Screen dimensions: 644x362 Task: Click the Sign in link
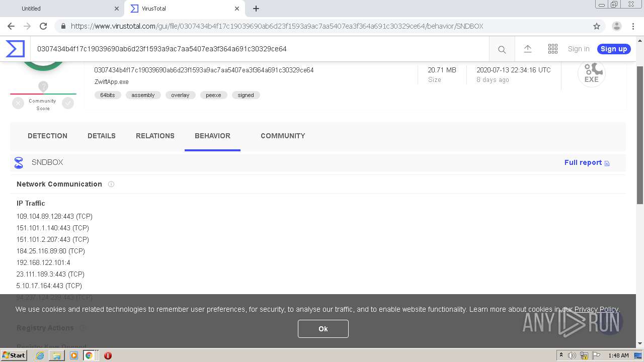579,49
